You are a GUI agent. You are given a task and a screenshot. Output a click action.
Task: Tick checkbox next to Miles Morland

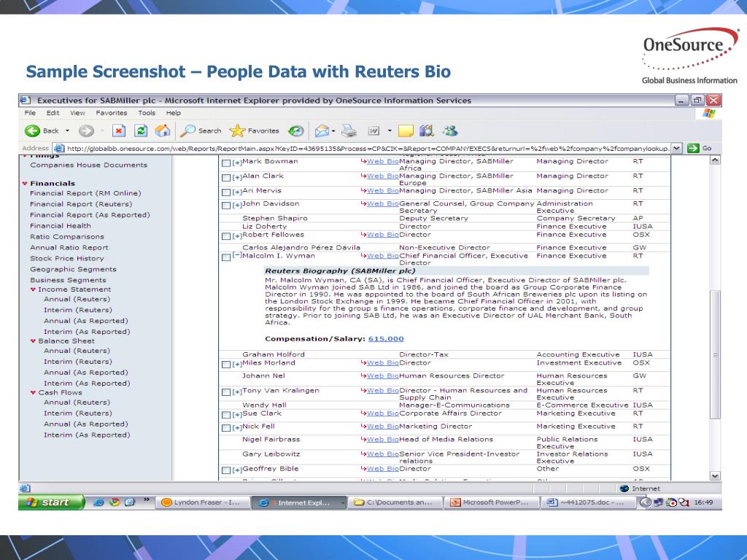pyautogui.click(x=226, y=365)
